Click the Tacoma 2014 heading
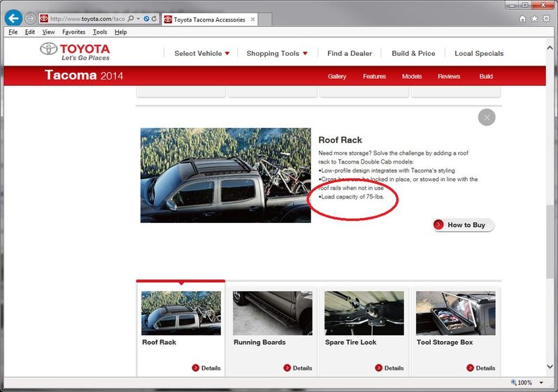This screenshot has height=392, width=558. pyautogui.click(x=84, y=75)
